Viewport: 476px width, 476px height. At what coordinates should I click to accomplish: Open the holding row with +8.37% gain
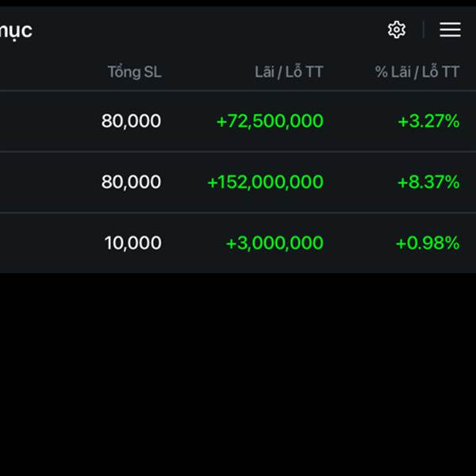coord(48,182)
